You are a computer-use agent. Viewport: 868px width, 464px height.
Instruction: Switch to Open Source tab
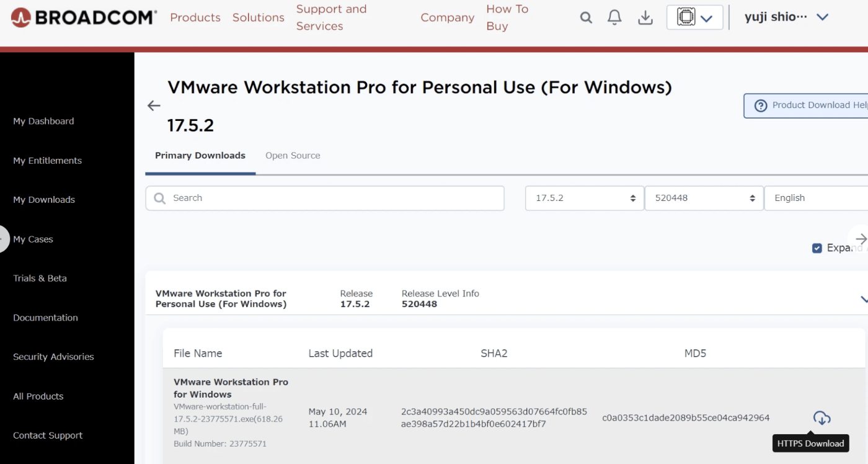tap(293, 156)
